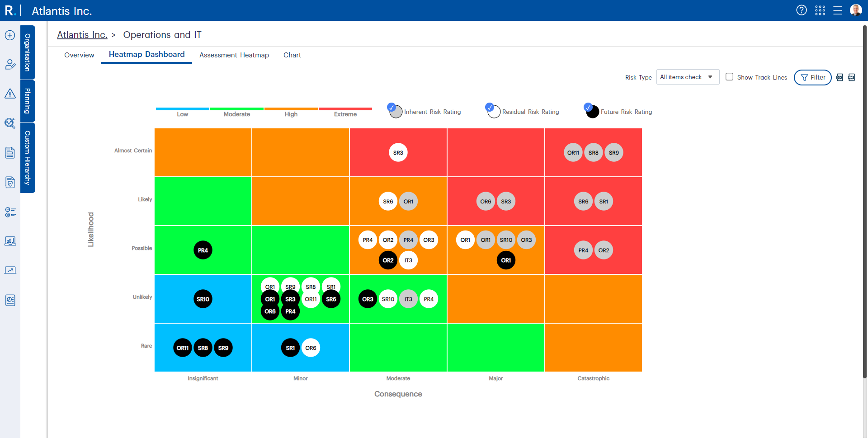Image resolution: width=868 pixels, height=438 pixels.
Task: Click the Extreme red legend color bar
Action: (x=345, y=109)
